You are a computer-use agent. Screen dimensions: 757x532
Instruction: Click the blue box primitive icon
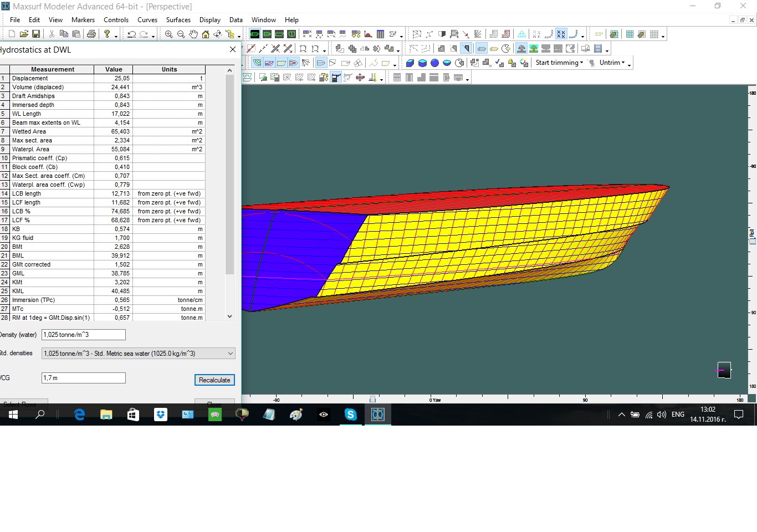tap(410, 63)
